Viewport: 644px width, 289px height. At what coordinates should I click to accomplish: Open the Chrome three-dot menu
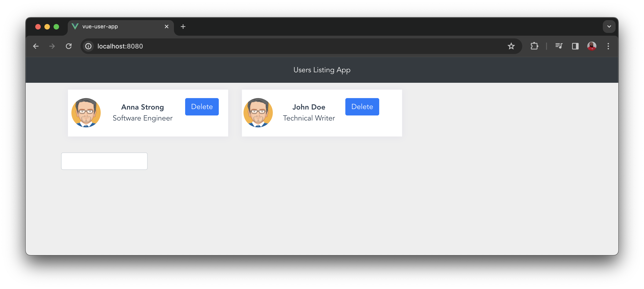tap(608, 46)
